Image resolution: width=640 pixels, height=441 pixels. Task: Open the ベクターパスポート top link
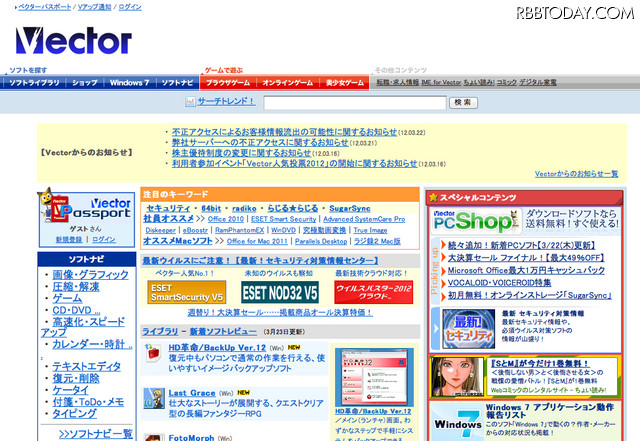[x=44, y=7]
